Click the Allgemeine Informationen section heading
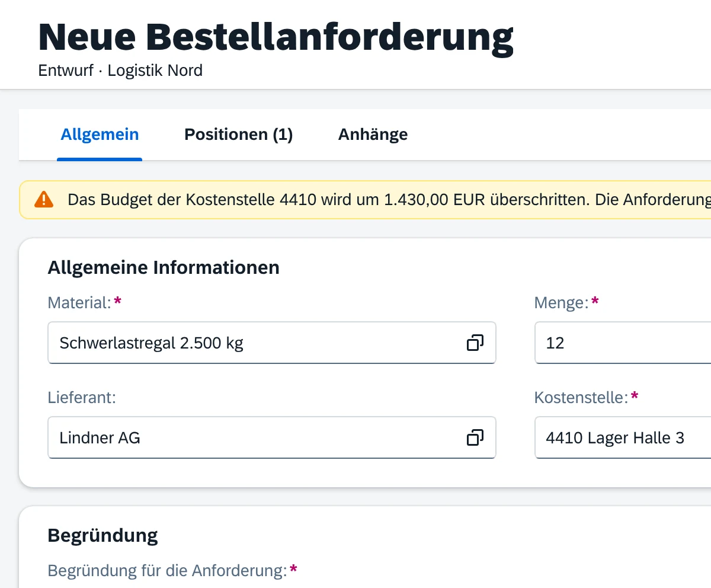711x588 pixels. (164, 267)
